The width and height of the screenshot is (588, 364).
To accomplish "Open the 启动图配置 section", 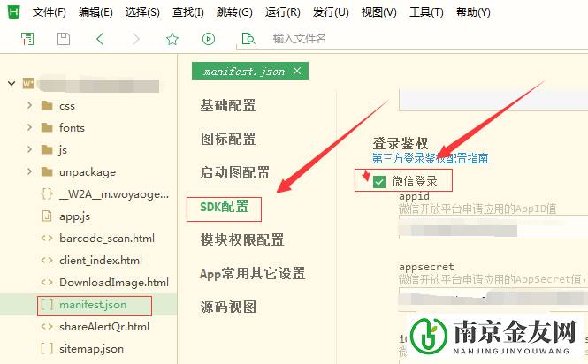I will (x=235, y=173).
